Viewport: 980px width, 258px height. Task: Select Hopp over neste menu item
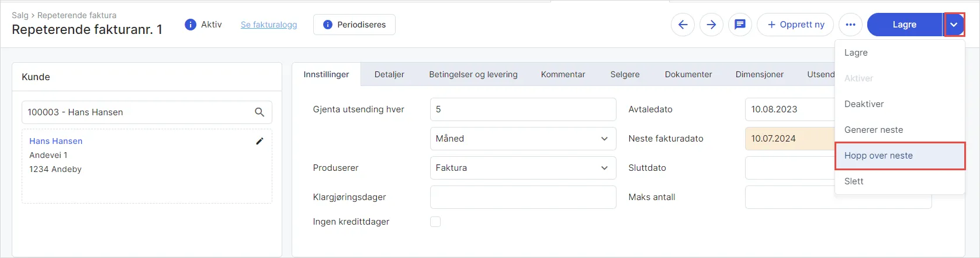(x=878, y=156)
